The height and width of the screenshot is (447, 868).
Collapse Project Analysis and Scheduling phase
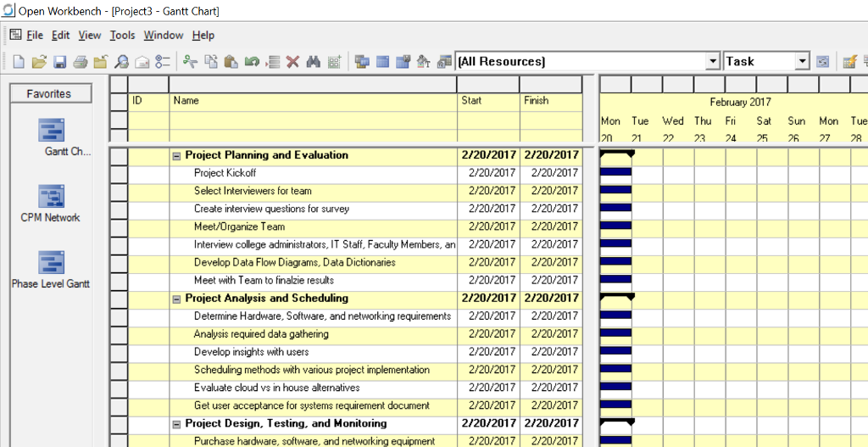tap(176, 299)
